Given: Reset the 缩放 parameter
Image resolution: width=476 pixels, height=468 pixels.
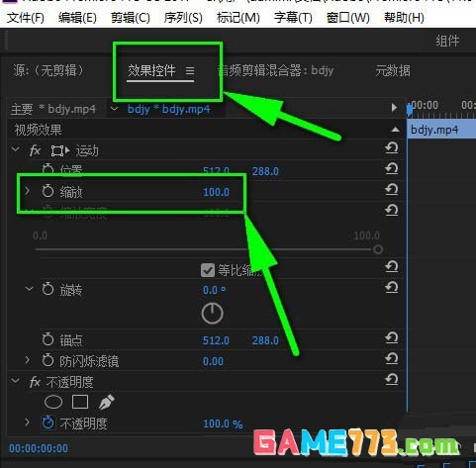Looking at the screenshot, I should point(392,189).
